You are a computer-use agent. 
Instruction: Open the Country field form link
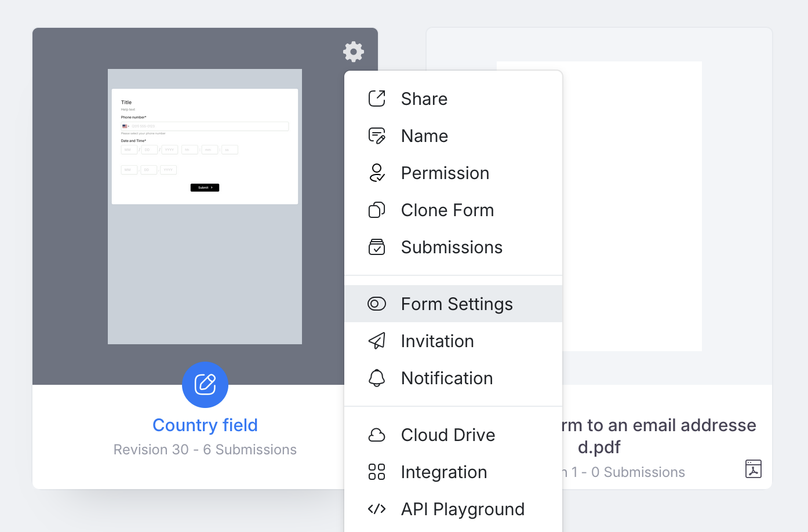[205, 425]
